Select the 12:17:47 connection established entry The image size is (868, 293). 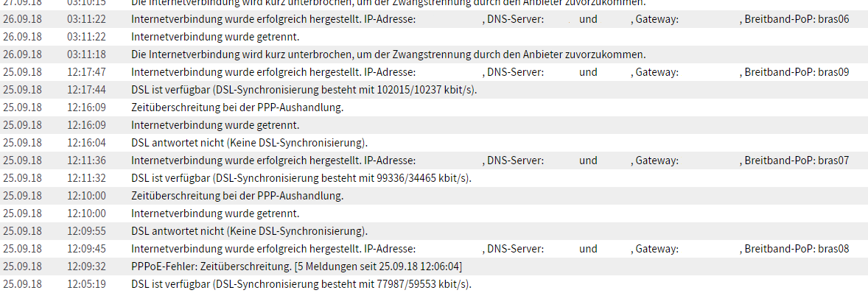tap(434, 72)
